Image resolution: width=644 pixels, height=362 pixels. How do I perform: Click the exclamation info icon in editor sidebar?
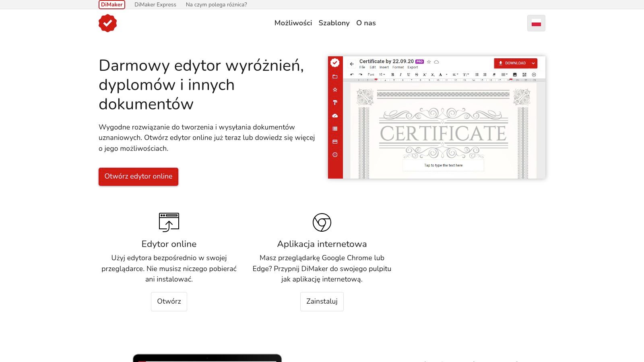[335, 155]
